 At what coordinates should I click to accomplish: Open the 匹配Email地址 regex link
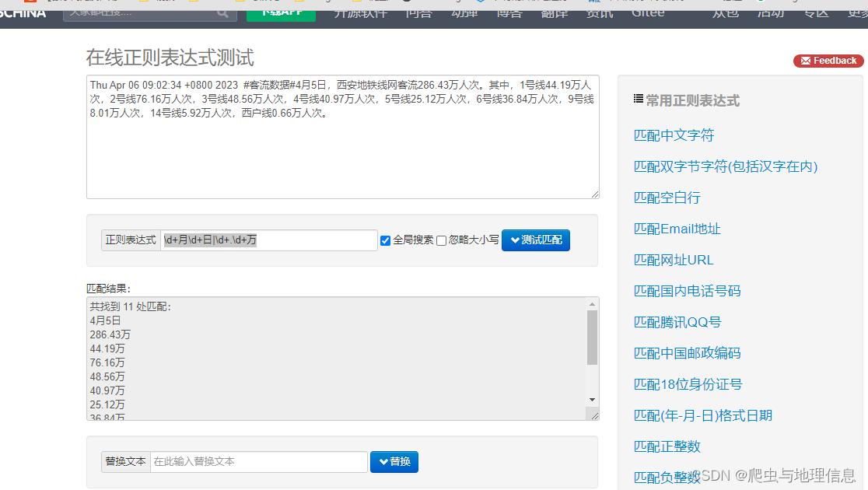pos(677,228)
